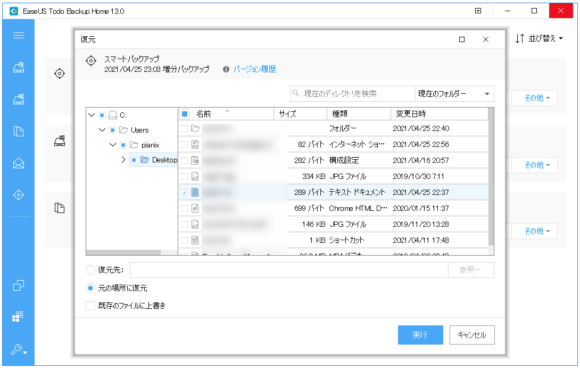Image resolution: width=580 pixels, height=368 pixels.
Task: Open the second その他 dropdown in main window
Action: [x=537, y=165]
